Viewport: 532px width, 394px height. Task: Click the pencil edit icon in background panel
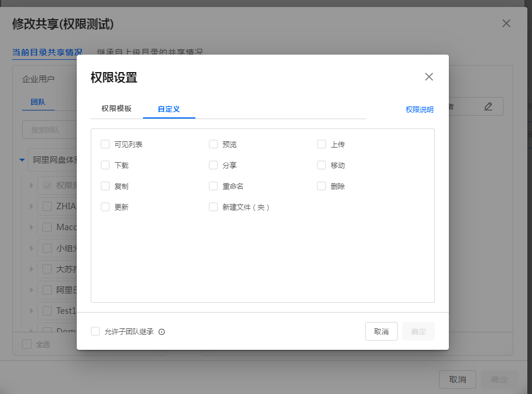(488, 106)
